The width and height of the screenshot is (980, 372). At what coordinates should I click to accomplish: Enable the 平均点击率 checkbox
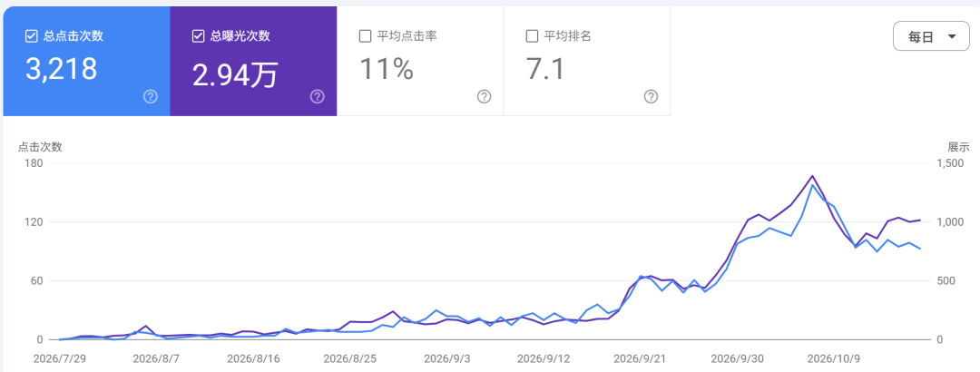pos(365,36)
